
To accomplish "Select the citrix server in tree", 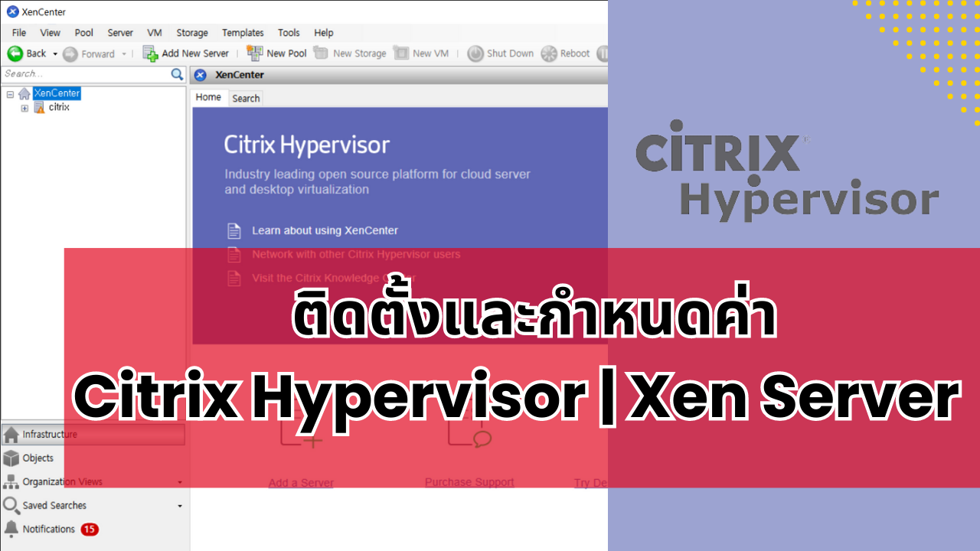I will [59, 107].
